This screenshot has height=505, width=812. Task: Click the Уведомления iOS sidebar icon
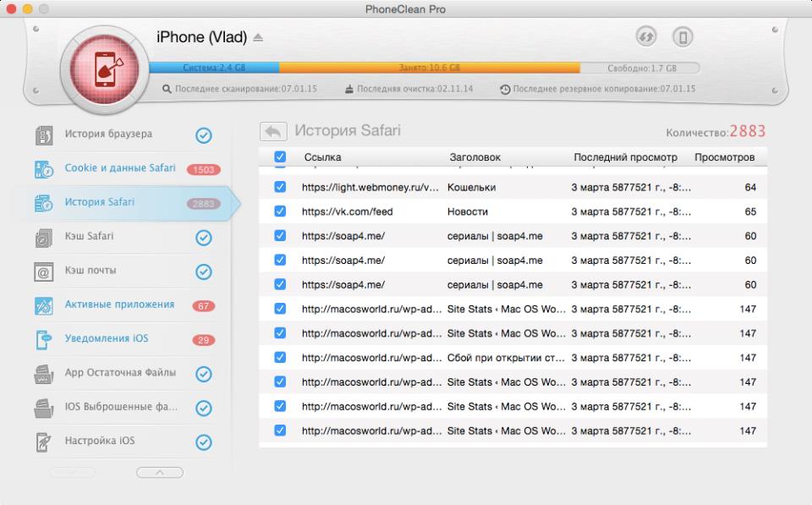44,340
